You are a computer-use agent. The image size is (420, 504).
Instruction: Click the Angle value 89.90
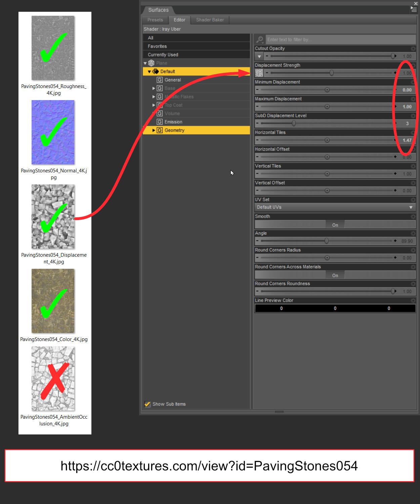click(x=407, y=241)
